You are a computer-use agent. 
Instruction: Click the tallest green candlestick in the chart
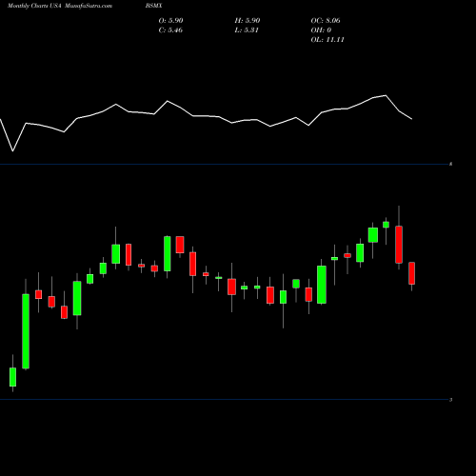point(26,331)
